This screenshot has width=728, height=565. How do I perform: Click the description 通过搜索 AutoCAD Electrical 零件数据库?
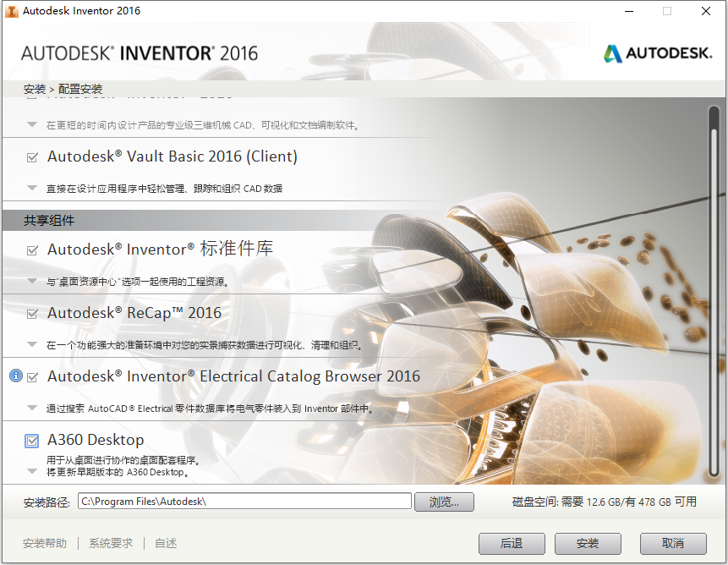pyautogui.click(x=210, y=409)
